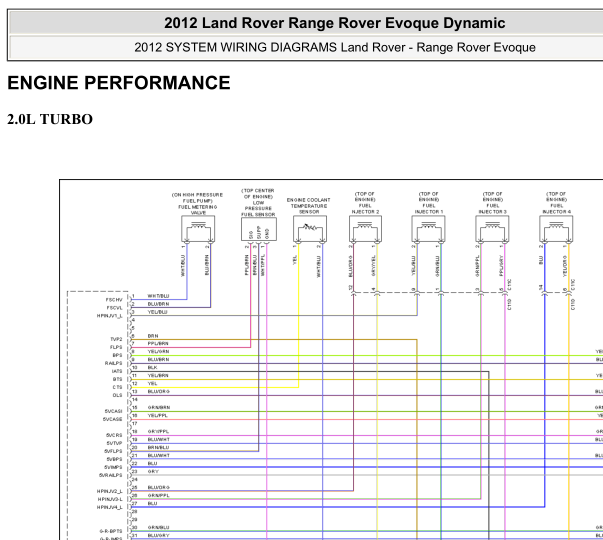Click the 'YEL/BLU' wire label at pin 3

[157, 312]
